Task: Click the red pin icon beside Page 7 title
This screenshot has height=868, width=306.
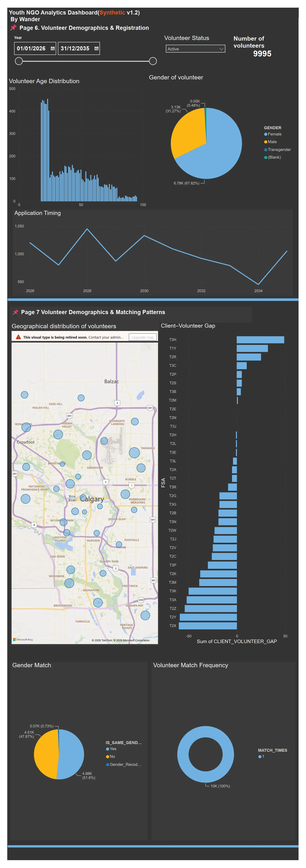Action: (x=15, y=312)
